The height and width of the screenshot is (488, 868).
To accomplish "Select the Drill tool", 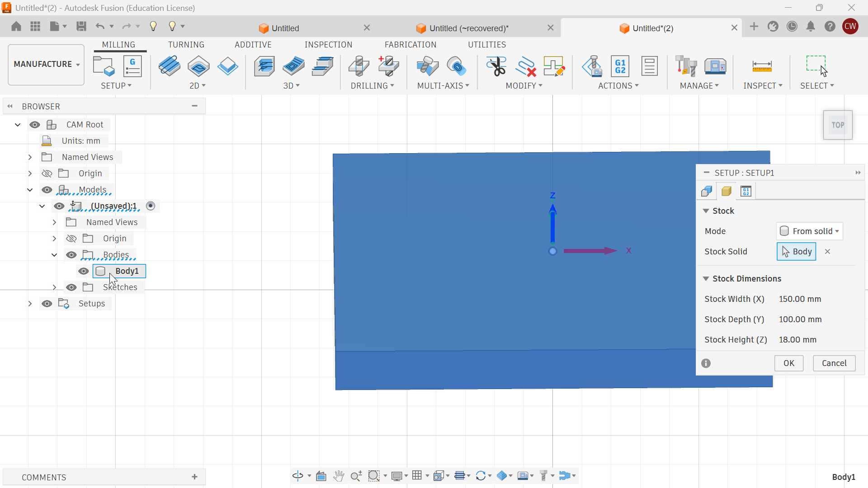I will tap(360, 66).
